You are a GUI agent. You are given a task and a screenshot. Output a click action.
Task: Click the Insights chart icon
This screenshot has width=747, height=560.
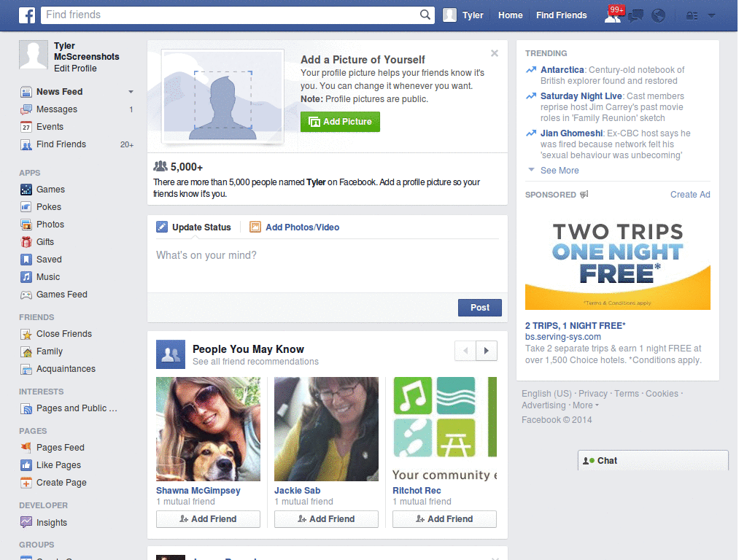point(26,522)
